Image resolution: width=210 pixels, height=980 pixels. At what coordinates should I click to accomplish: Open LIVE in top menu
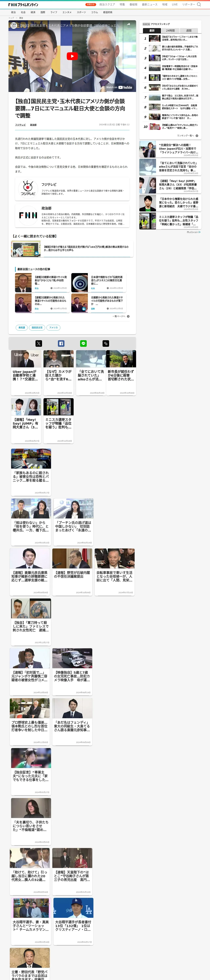coord(175,5)
